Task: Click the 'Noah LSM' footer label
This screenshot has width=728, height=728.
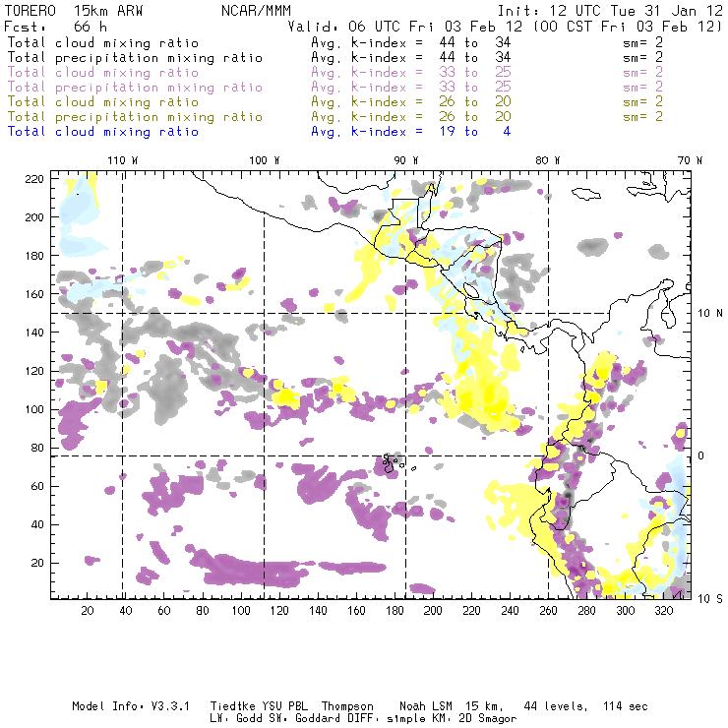Action: click(x=426, y=706)
